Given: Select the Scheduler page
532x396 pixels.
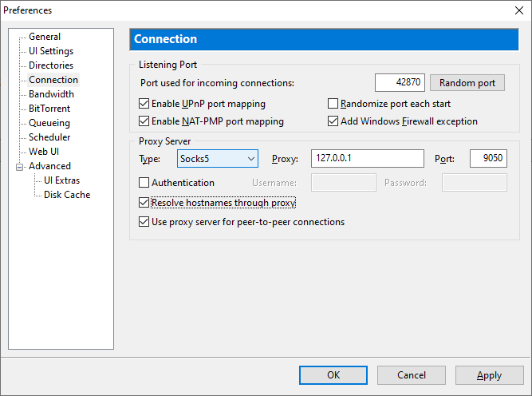Looking at the screenshot, I should (x=49, y=137).
